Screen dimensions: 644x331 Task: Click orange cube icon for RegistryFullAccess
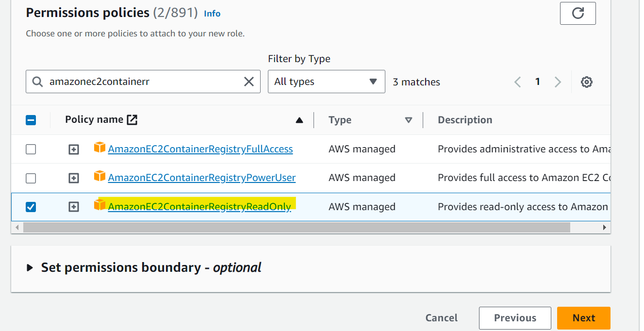click(x=99, y=148)
